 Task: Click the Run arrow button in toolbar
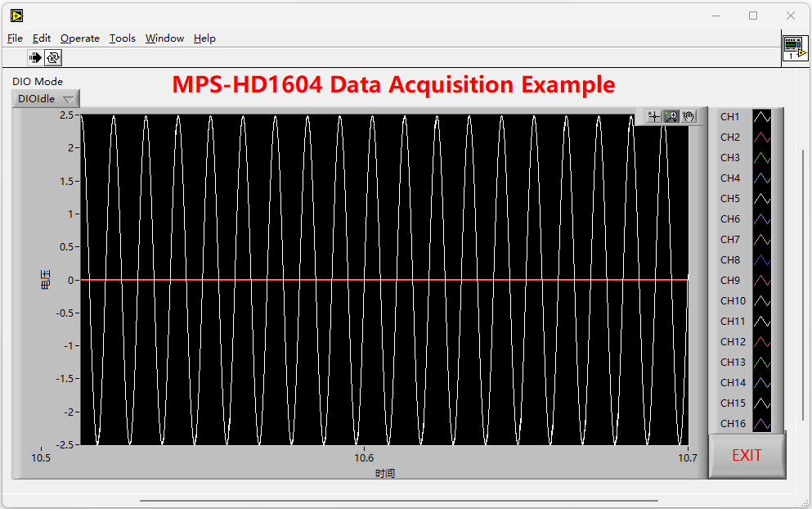click(36, 58)
